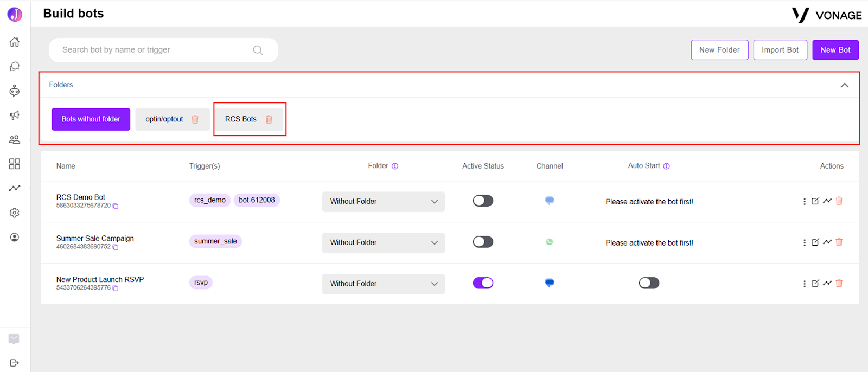The width and height of the screenshot is (868, 372).
Task: Open the home icon in sidebar
Action: pos(15,42)
